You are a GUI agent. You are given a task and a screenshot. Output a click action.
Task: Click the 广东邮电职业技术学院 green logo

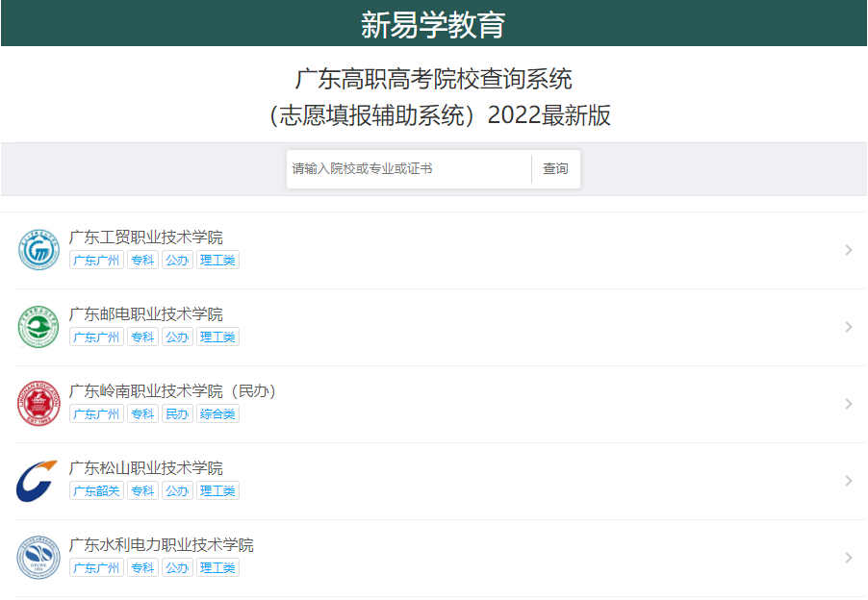38,325
